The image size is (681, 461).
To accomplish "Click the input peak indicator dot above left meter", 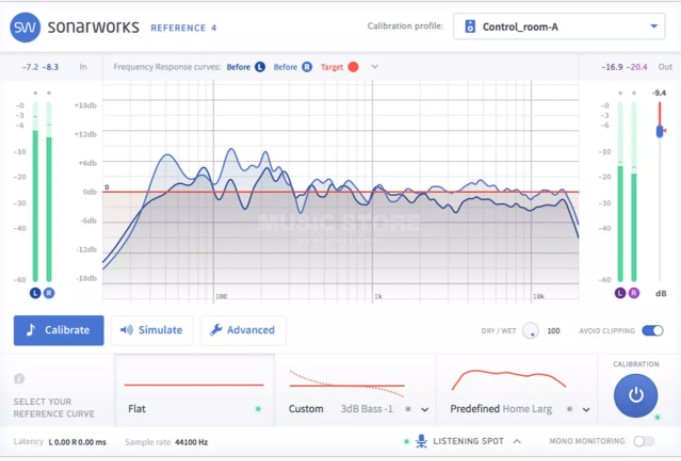I will tap(35, 93).
